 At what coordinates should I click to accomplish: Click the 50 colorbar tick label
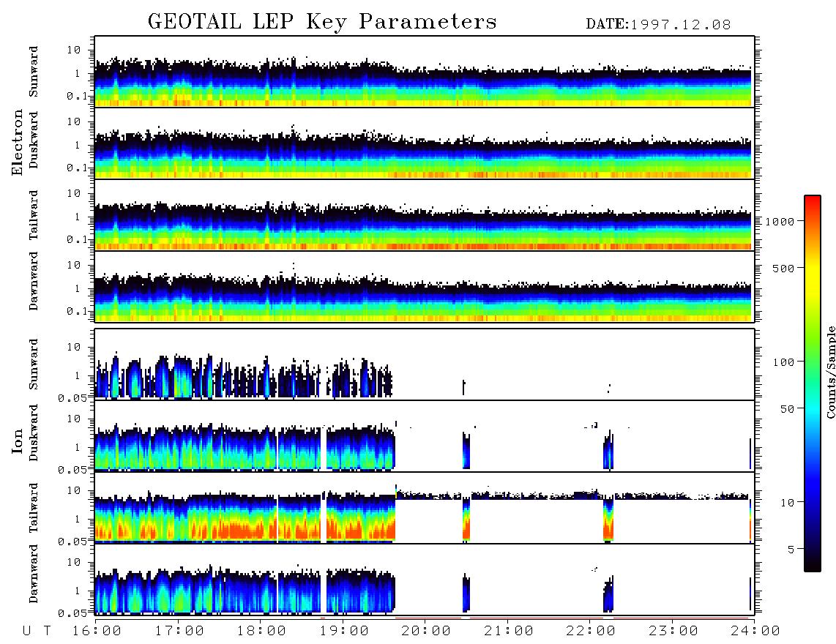tap(787, 409)
